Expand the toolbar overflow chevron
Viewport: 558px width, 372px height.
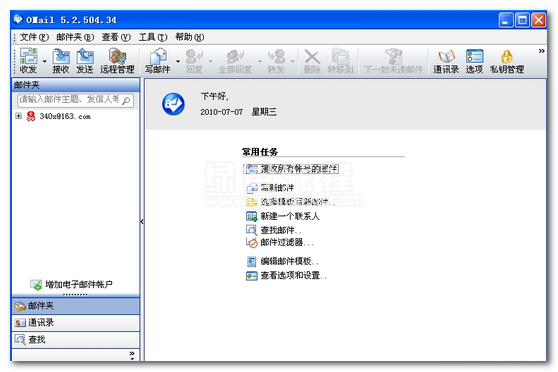coord(541,51)
